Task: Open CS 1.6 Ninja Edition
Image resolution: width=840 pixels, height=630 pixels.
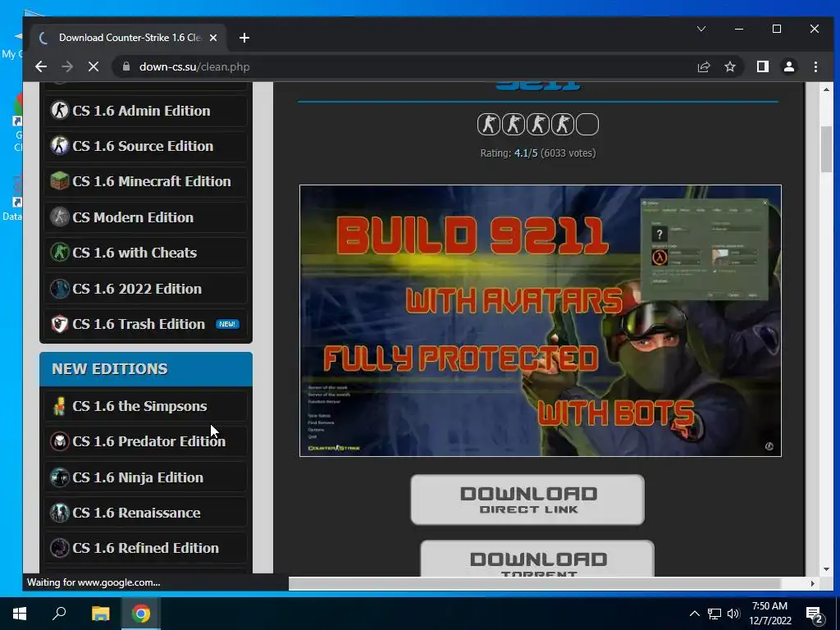Action: pos(145,477)
